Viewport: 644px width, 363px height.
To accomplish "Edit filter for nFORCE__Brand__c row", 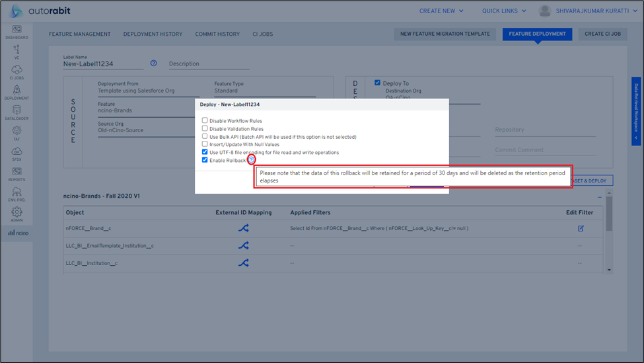I will tap(581, 229).
